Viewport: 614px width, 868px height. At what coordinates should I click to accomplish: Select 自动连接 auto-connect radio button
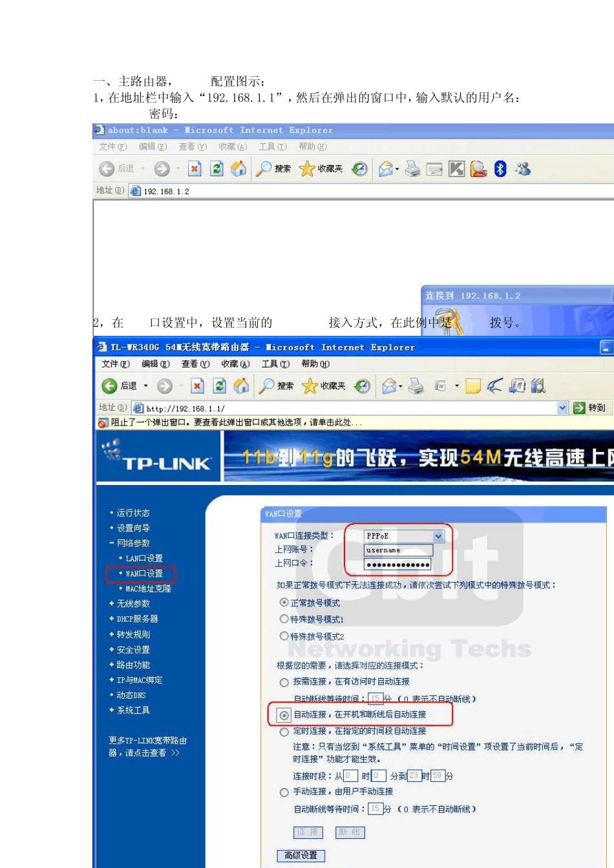(284, 715)
